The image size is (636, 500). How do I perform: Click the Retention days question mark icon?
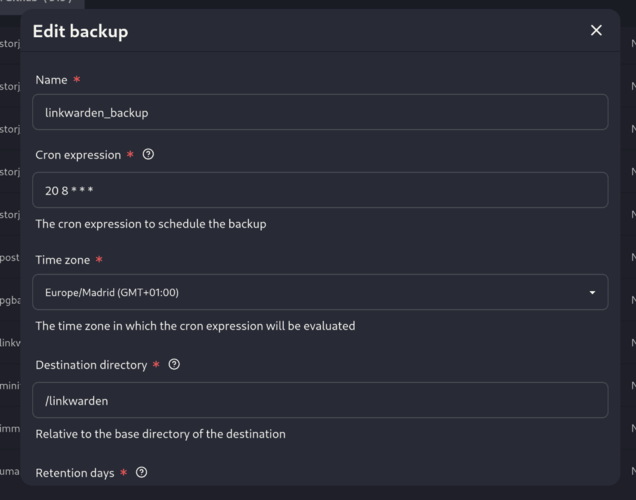tap(141, 472)
